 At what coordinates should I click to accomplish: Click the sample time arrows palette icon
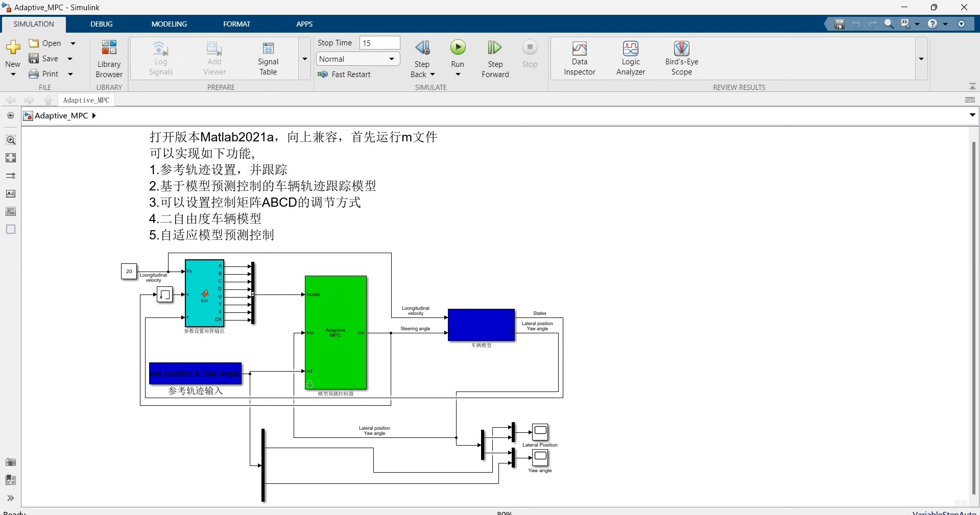click(x=11, y=176)
